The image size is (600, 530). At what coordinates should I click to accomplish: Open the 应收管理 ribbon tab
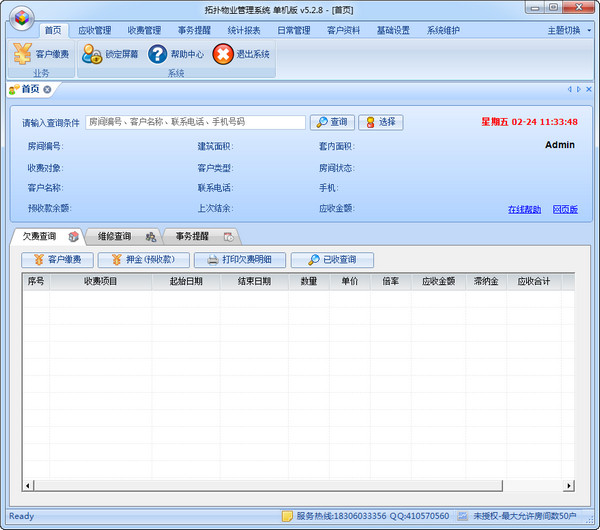click(x=95, y=30)
